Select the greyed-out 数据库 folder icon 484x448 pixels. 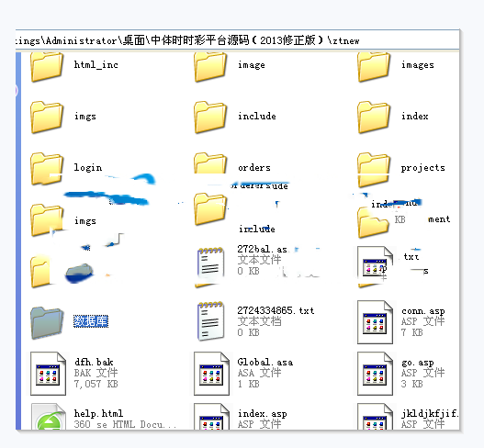[47, 323]
